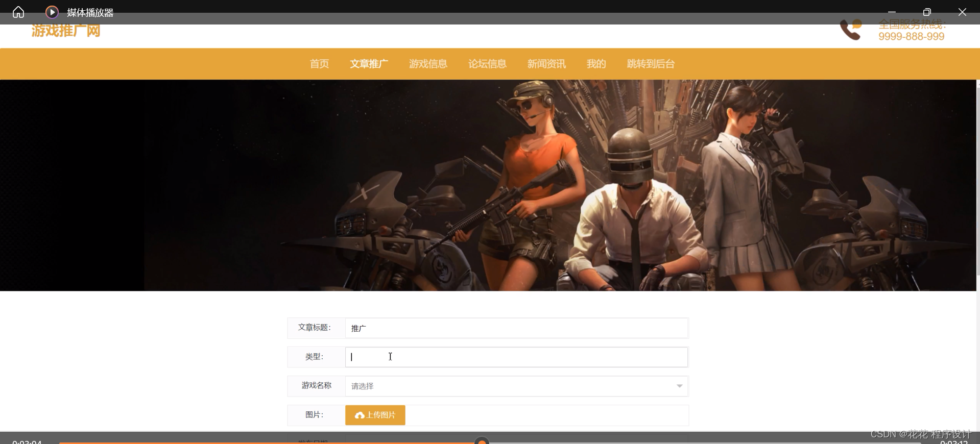
Task: Click the cloud upload icon on 上传图片
Action: [x=360, y=415]
